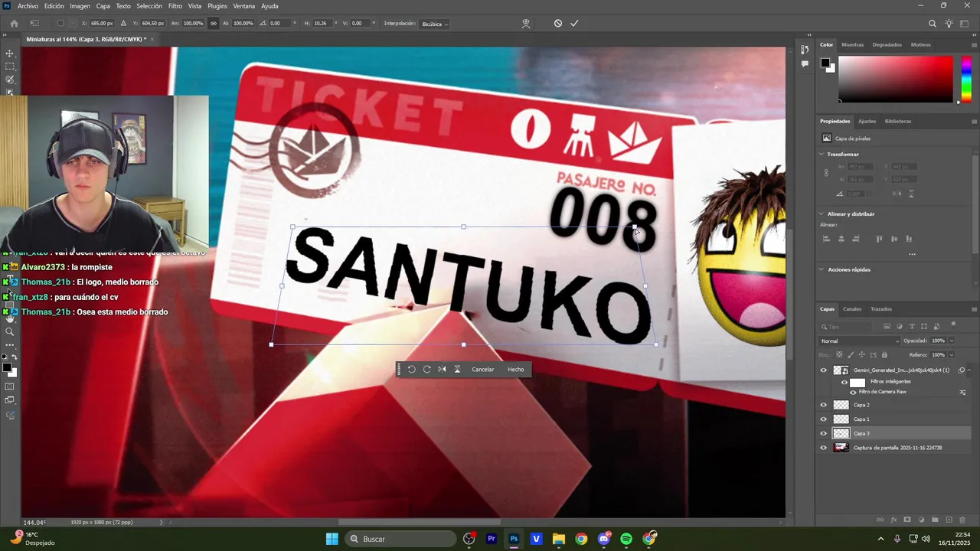Hide the Capa 3 layer
The image size is (980, 551).
pyautogui.click(x=824, y=433)
